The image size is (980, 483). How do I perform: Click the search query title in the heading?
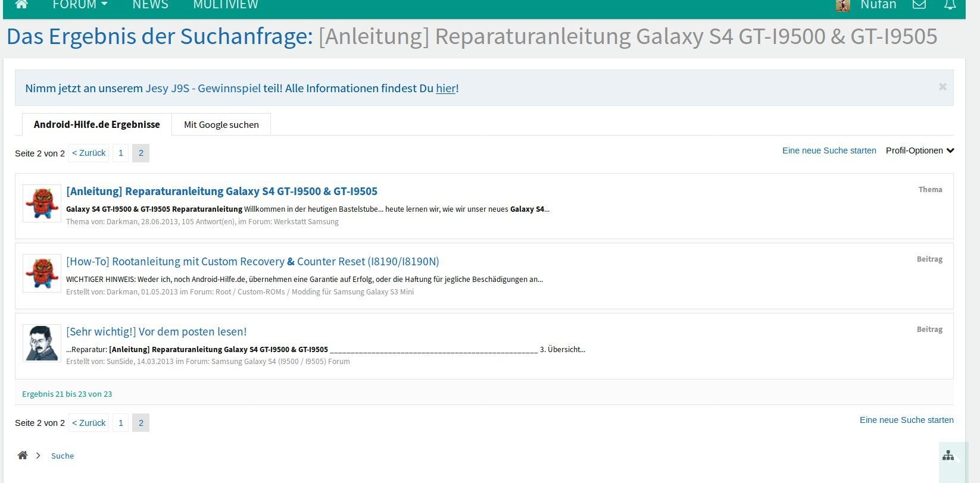click(x=628, y=36)
